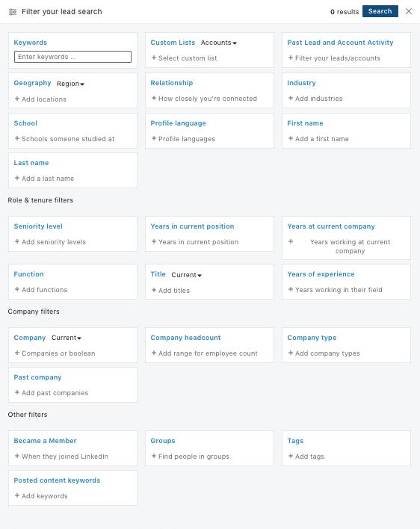
Task: Click plus icon next to Add titles
Action: point(154,290)
